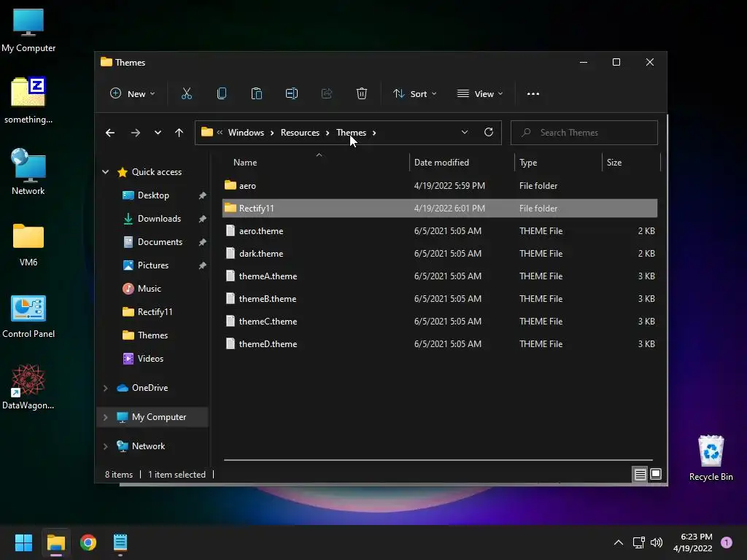Select Videos in navigation pane
This screenshot has width=747, height=560.
click(x=150, y=359)
